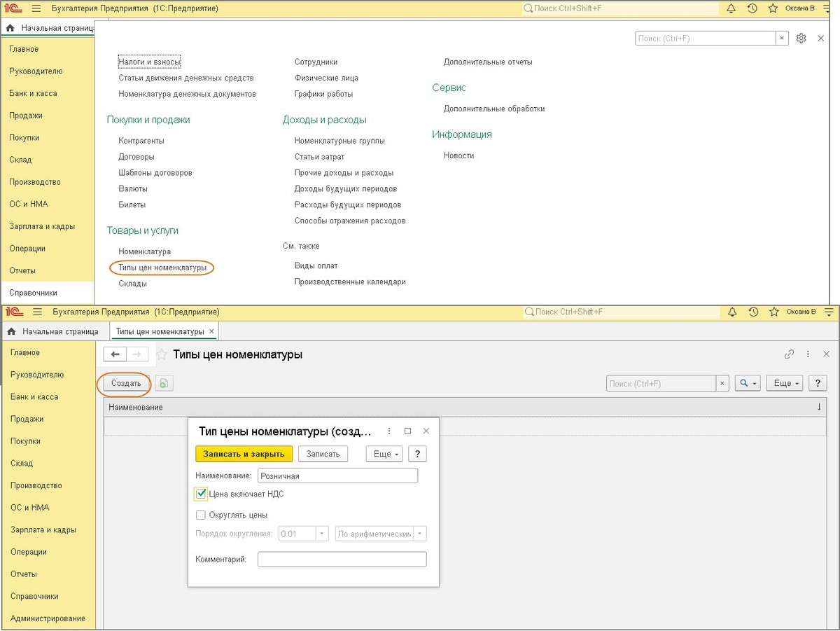Open the gear settings of the Справочники function menu
Image resolution: width=840 pixels, height=631 pixels.
click(801, 38)
